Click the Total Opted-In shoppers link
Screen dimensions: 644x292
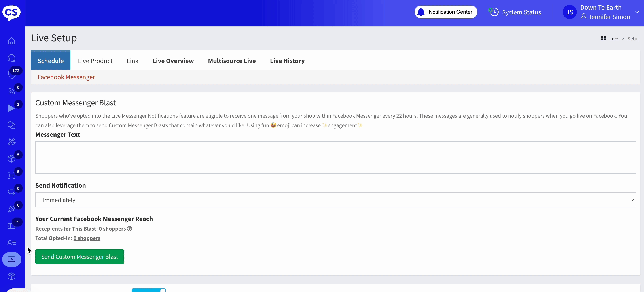[x=87, y=238]
